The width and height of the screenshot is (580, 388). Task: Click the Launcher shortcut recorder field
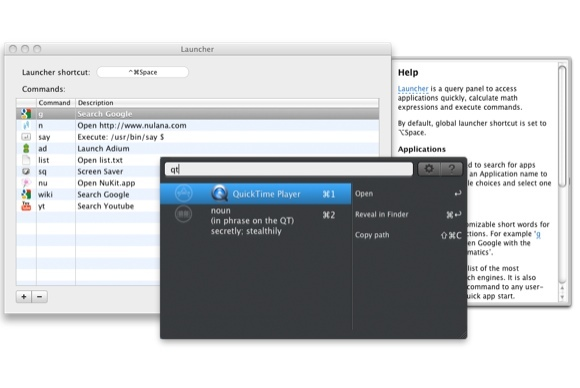tap(143, 72)
